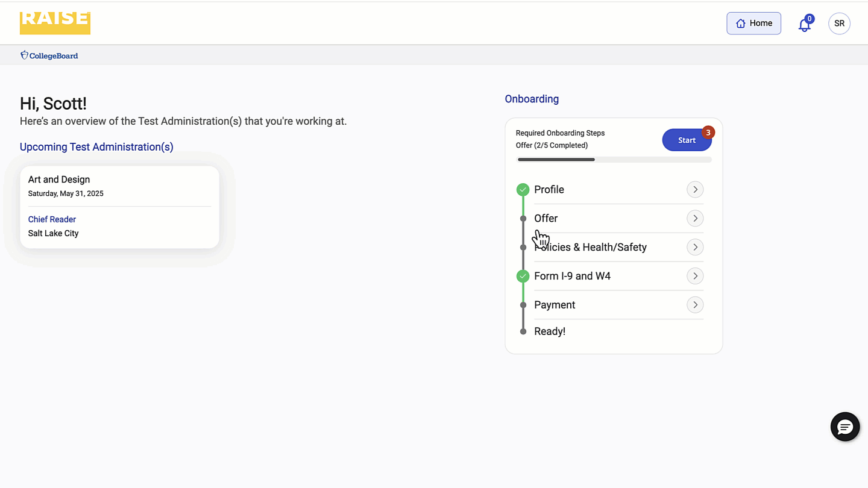Click the onboarding progress bar
Viewport: 868px width, 488px height.
(x=614, y=160)
